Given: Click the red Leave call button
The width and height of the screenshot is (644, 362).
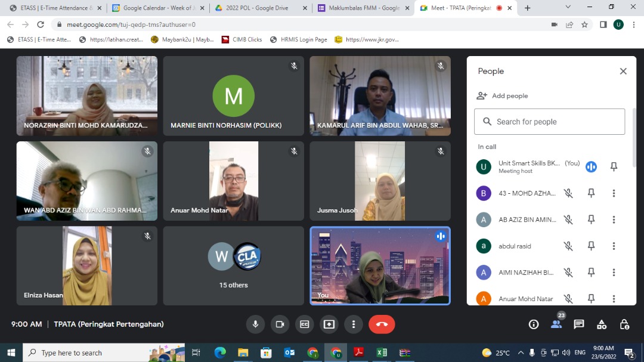Looking at the screenshot, I should 382,324.
